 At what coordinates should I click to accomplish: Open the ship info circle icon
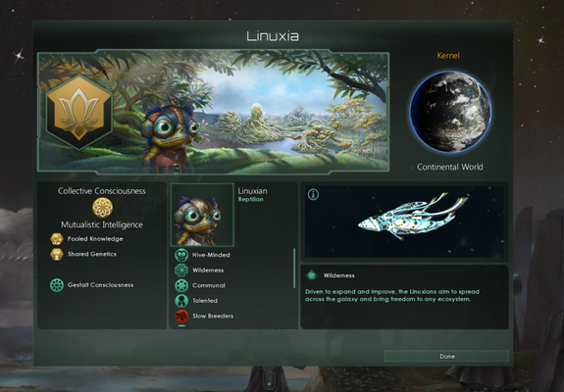coord(313,194)
